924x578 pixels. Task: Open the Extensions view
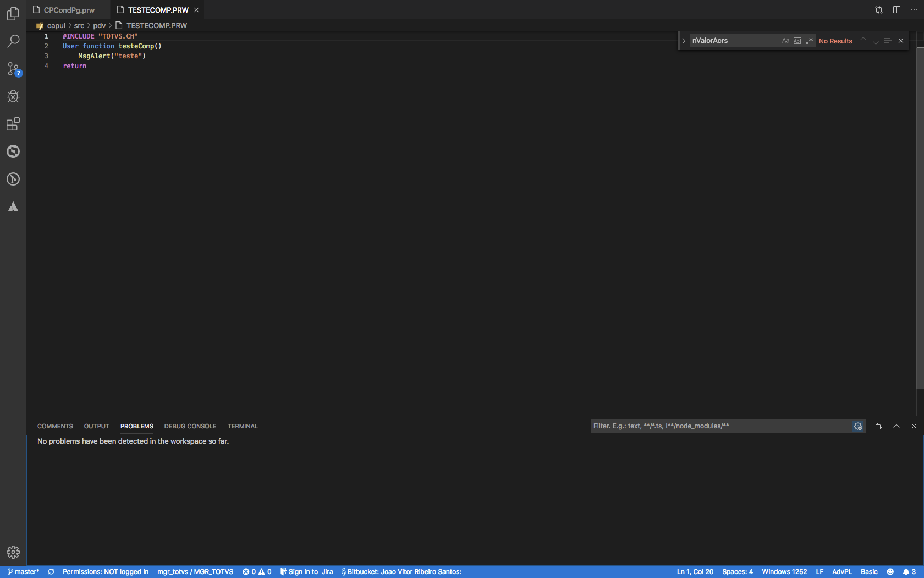pyautogui.click(x=13, y=124)
